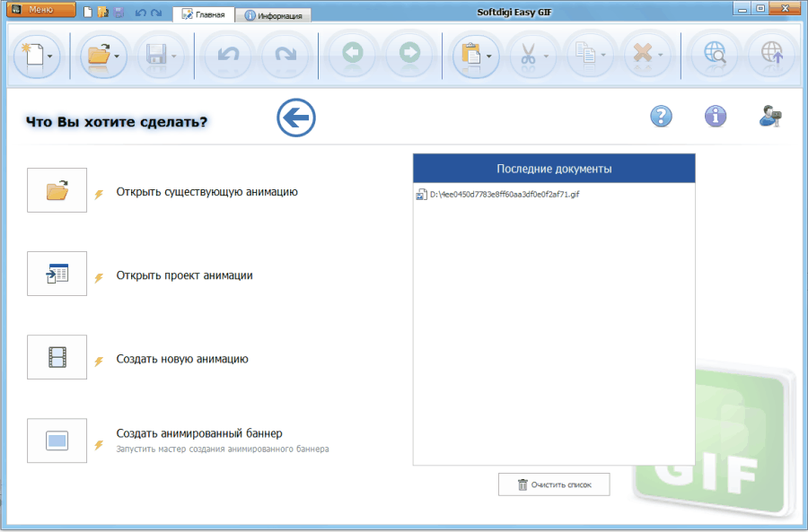This screenshot has height=532, width=808.
Task: Click the banner rectangle icon button
Action: click(57, 440)
